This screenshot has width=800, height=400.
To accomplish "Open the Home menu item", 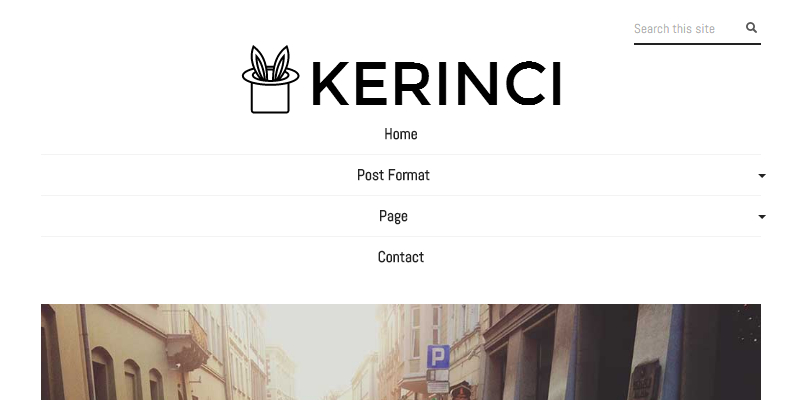I will [x=401, y=134].
